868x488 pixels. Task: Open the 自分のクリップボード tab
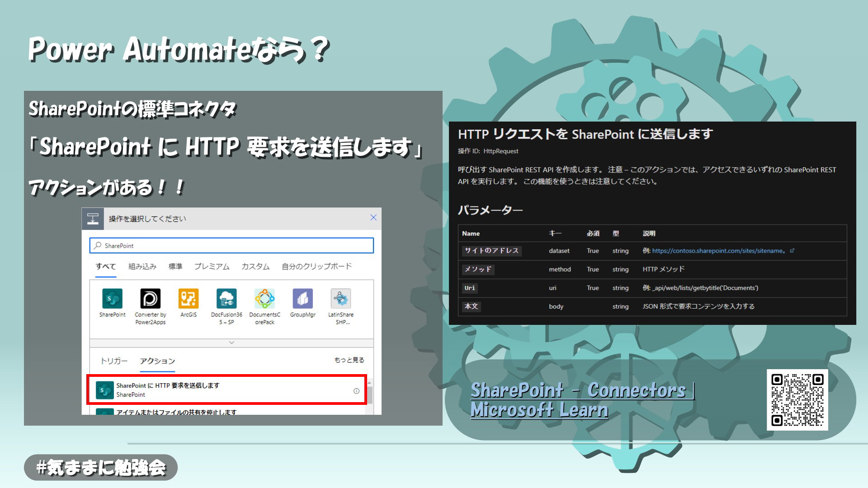316,267
